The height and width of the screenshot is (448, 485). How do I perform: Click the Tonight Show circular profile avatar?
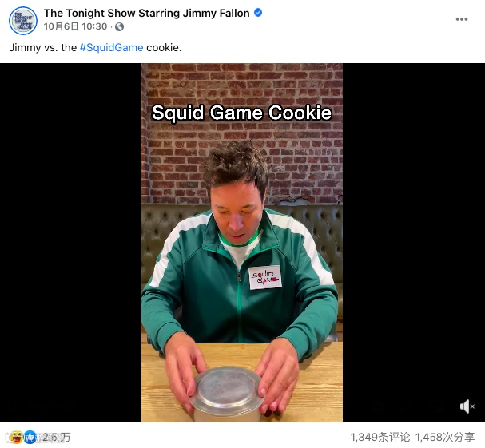click(x=23, y=21)
